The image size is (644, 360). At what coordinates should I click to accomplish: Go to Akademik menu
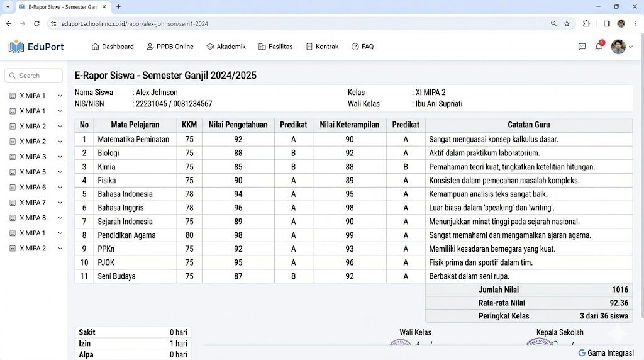point(226,47)
